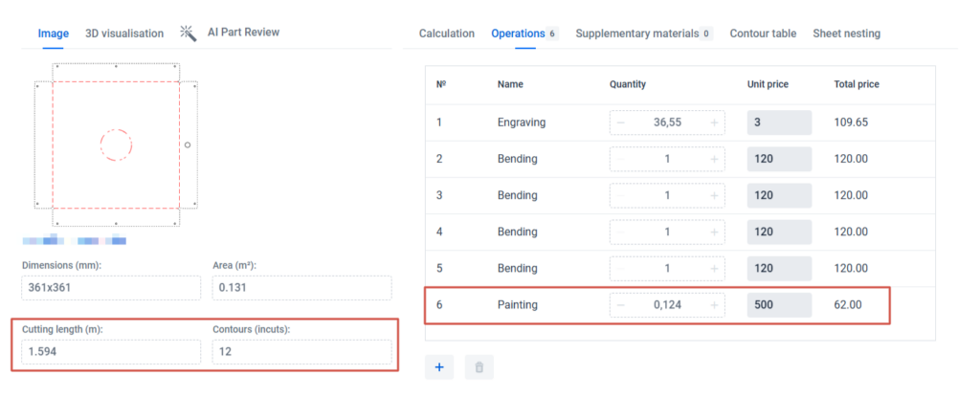Edit the Engraving unit price field

pos(779,122)
